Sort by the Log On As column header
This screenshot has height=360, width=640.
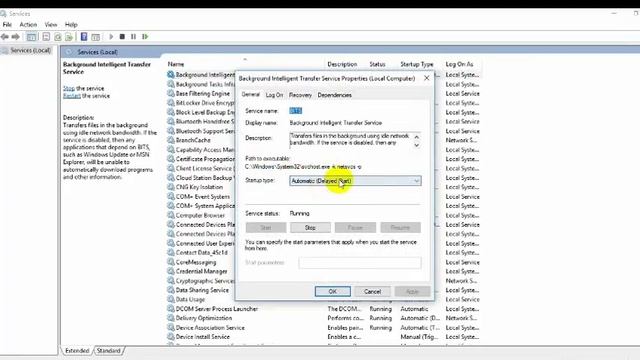point(459,64)
